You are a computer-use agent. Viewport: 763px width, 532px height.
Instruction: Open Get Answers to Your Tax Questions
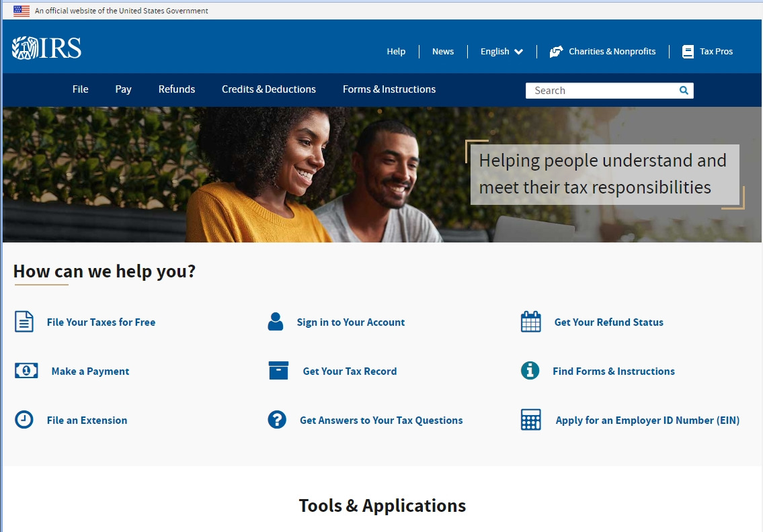[381, 420]
